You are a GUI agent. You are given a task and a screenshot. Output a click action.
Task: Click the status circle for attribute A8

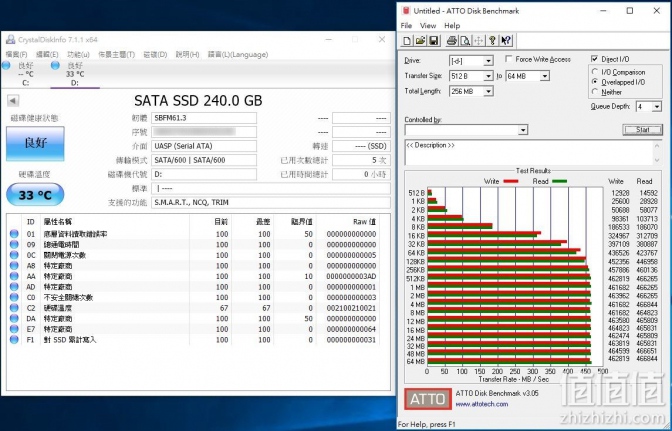[x=14, y=266]
